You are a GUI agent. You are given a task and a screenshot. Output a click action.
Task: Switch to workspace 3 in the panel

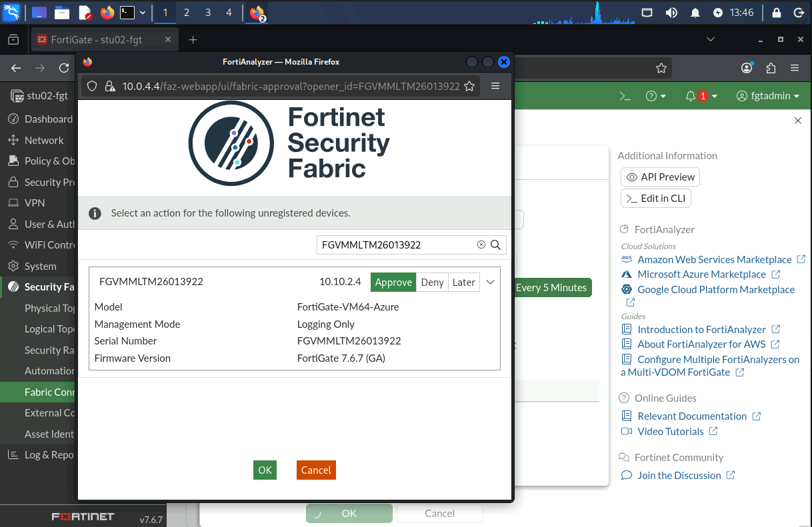(x=208, y=13)
